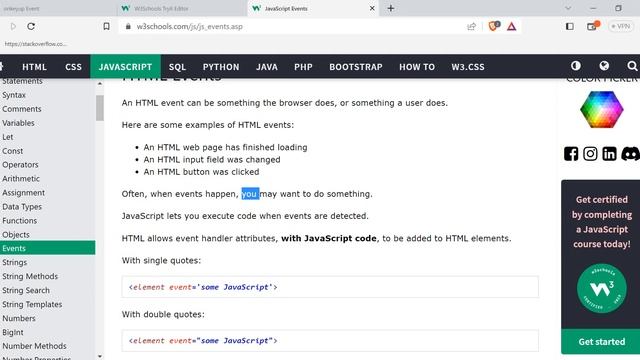Open the language globe icon

[x=604, y=66]
